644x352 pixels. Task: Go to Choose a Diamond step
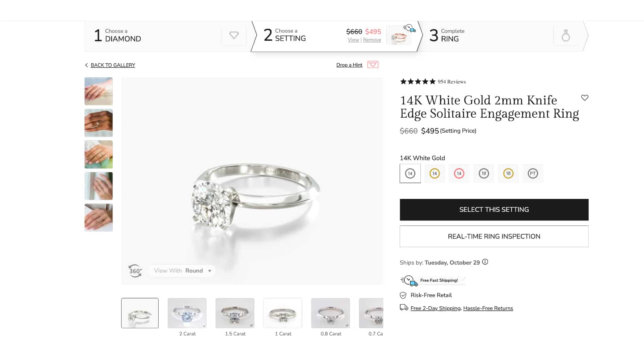(x=123, y=36)
